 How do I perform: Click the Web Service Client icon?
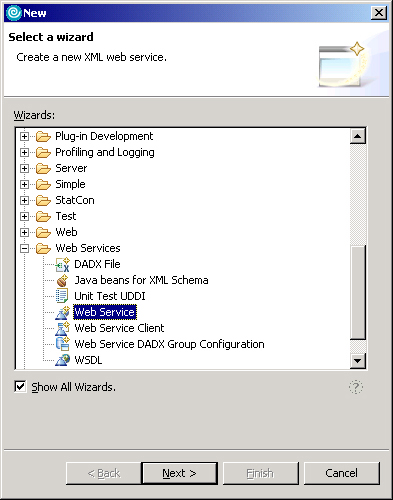coord(62,328)
